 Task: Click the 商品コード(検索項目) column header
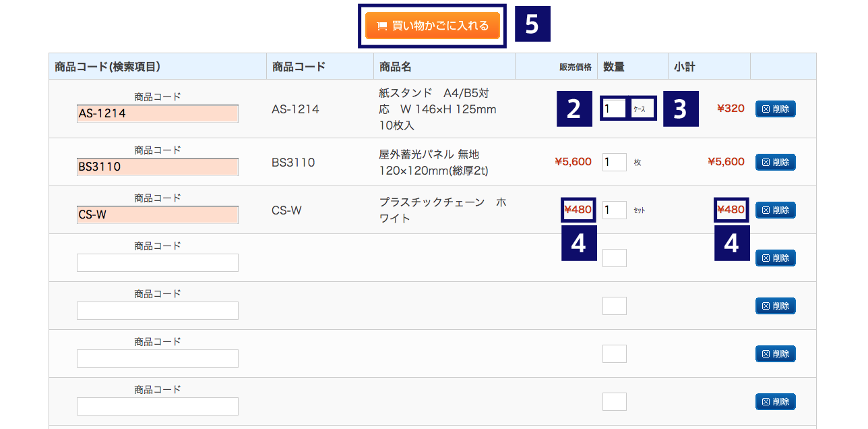point(107,67)
